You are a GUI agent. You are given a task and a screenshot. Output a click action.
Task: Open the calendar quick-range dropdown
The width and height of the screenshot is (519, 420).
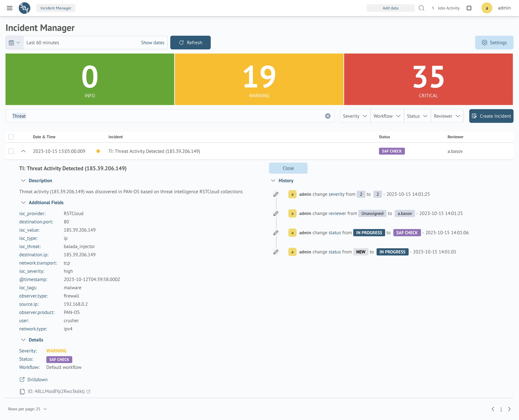14,43
